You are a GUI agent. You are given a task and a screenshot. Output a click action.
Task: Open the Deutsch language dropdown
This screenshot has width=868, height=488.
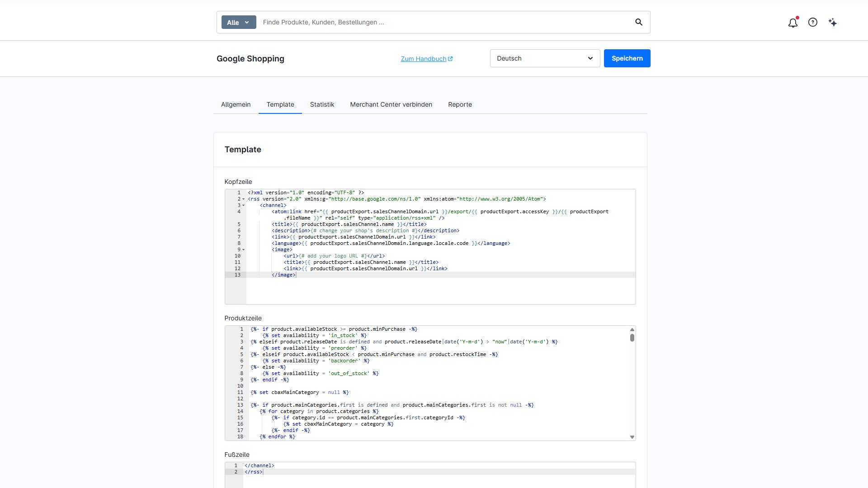[545, 58]
